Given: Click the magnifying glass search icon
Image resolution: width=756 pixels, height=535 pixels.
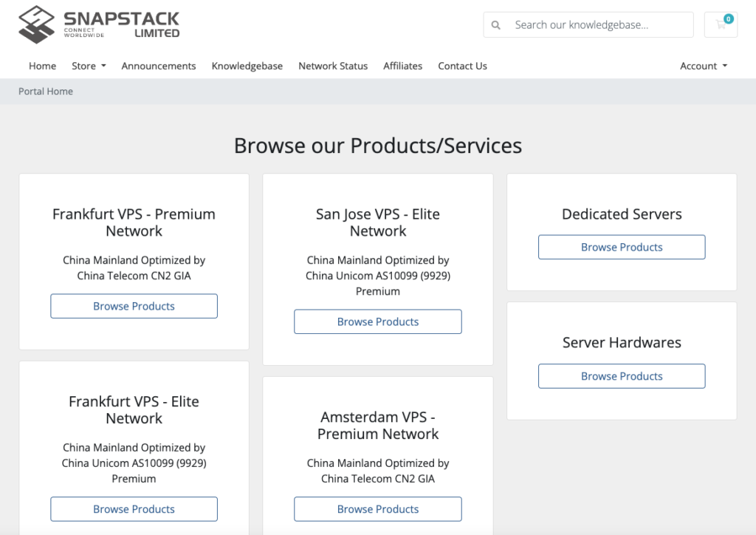Looking at the screenshot, I should (x=496, y=25).
